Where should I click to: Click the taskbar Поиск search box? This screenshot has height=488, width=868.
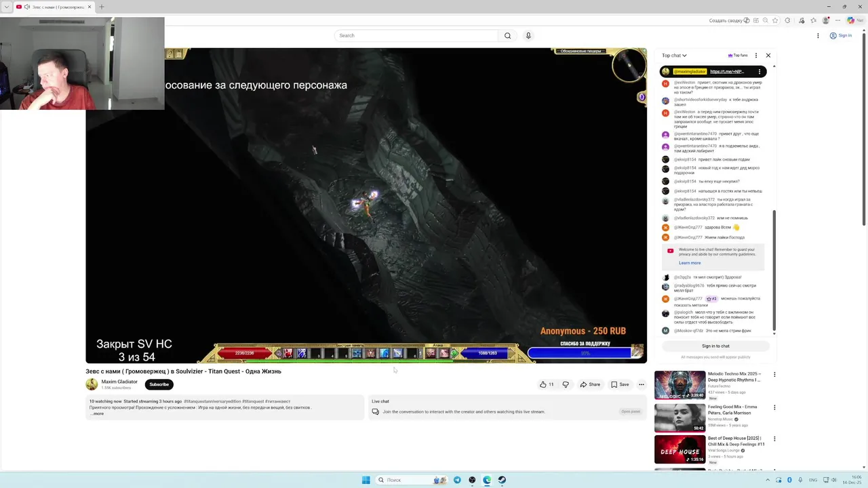coord(412,480)
